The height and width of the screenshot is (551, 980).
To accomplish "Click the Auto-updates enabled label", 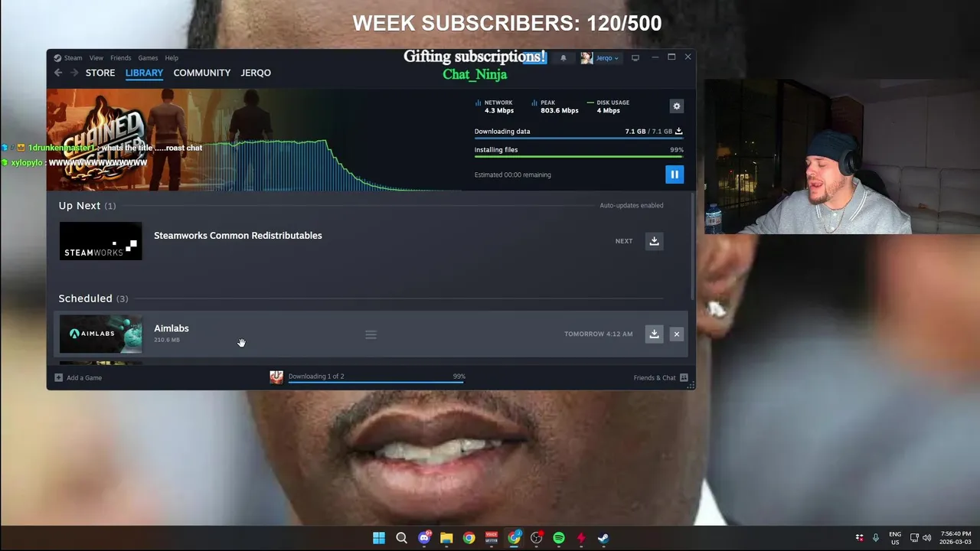I will 632,205.
